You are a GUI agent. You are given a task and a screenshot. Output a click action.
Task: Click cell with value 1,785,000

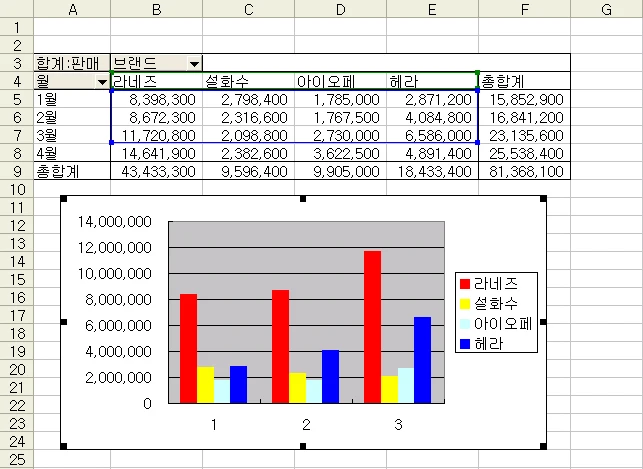pos(340,99)
